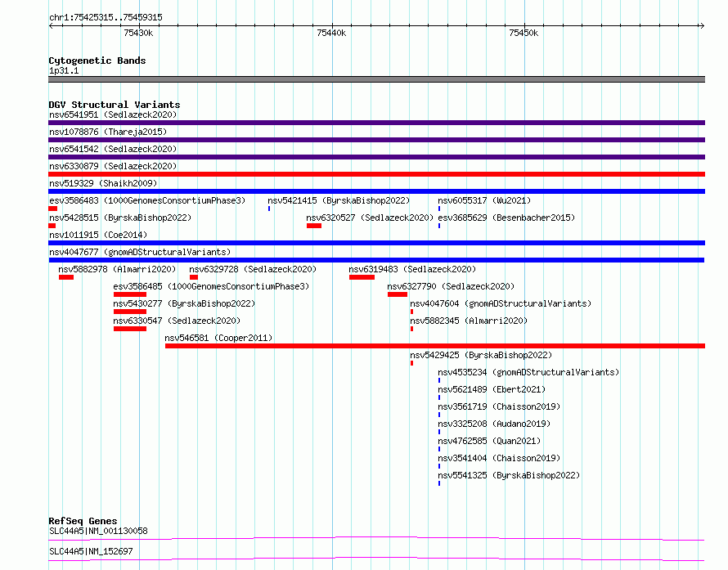Click the red bar under esv3586485
The width and height of the screenshot is (728, 570).
pyautogui.click(x=130, y=294)
